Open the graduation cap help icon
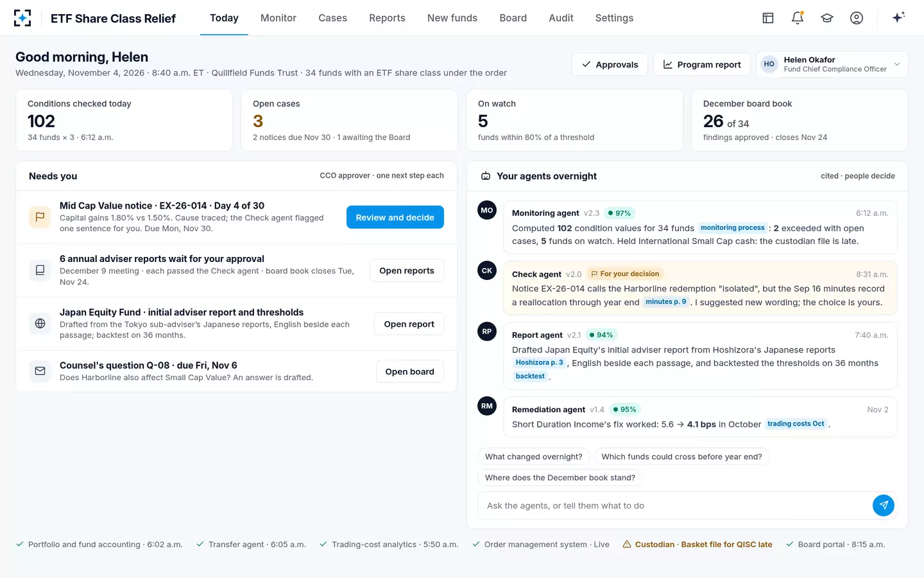The image size is (924, 578). point(827,18)
